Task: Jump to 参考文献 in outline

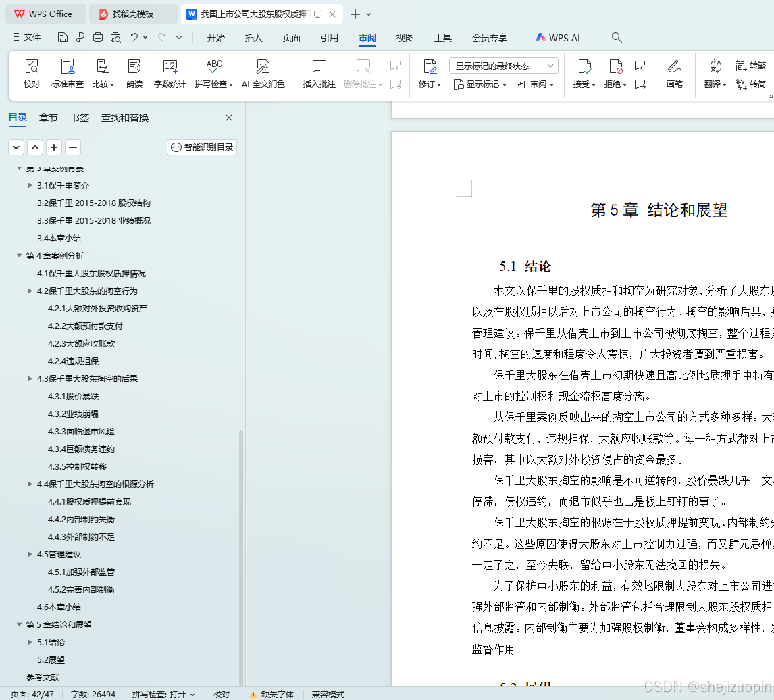Action: (43, 677)
